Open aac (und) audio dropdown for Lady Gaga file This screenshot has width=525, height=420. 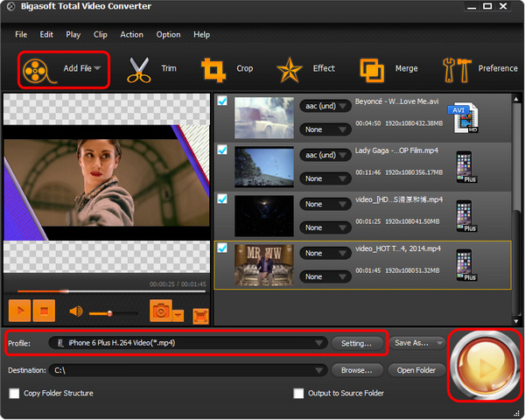click(x=325, y=155)
